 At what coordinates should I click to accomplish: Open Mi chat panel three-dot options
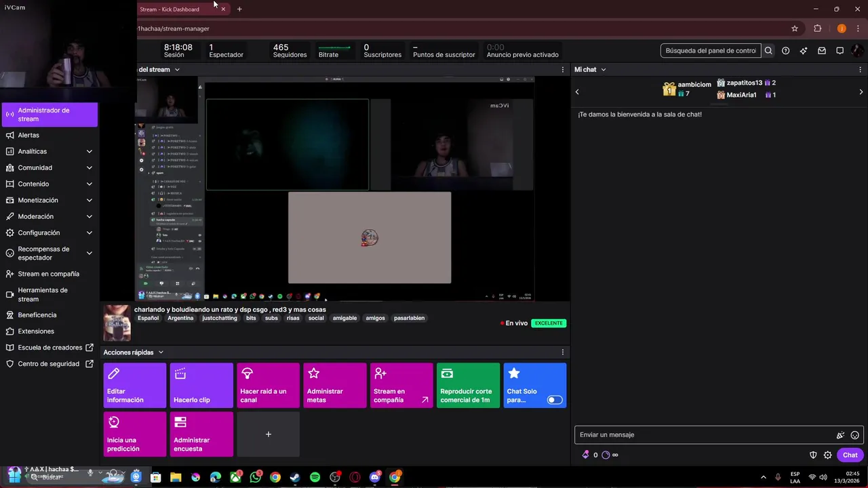(x=861, y=70)
